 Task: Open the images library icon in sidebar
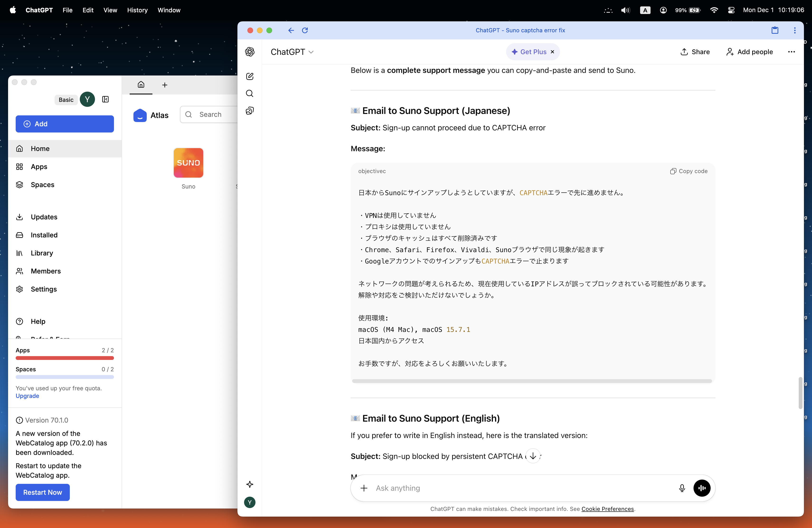250,110
